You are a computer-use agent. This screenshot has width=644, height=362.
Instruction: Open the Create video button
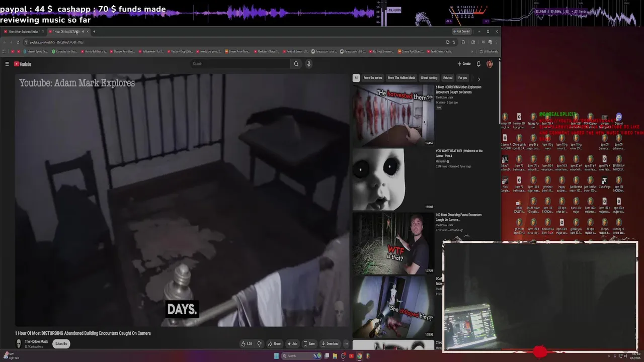[x=464, y=64]
